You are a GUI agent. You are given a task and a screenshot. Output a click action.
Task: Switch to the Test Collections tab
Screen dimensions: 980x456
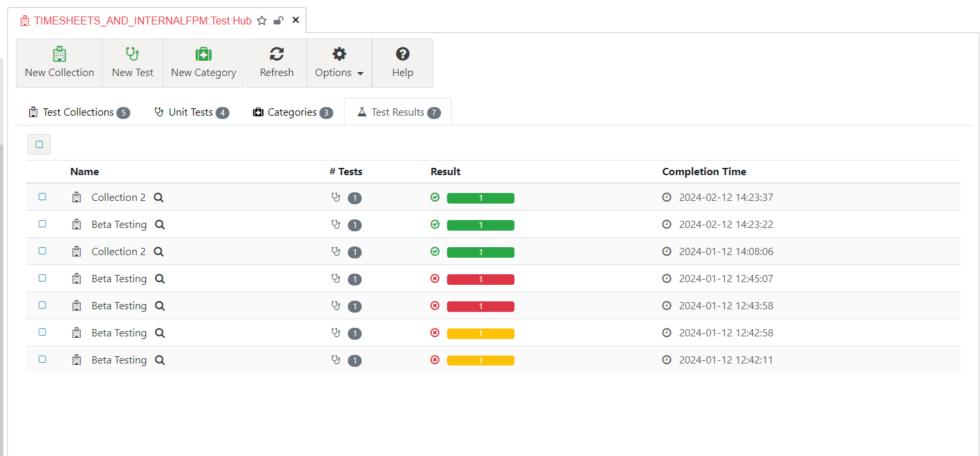tap(79, 112)
